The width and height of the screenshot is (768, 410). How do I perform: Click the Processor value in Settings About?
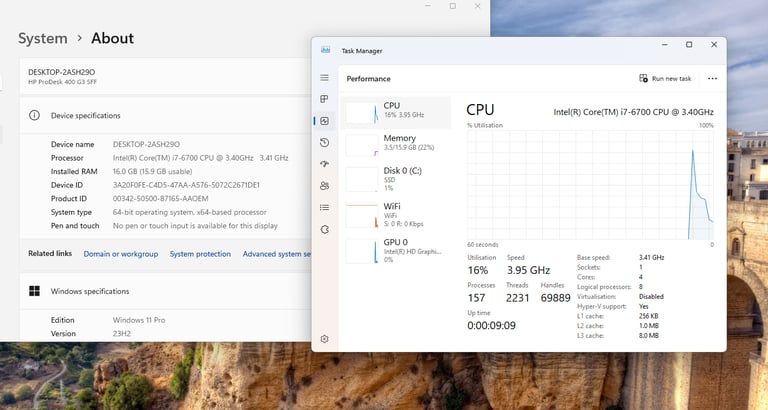(200, 158)
